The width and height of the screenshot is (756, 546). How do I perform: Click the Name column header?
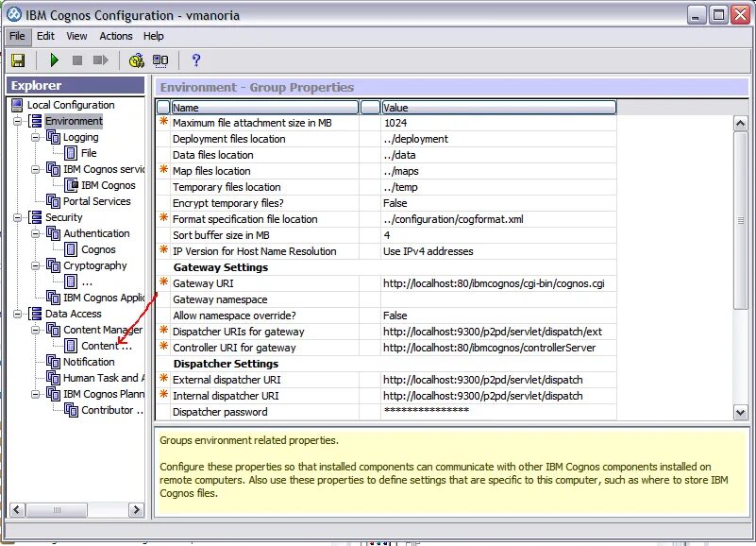264,107
